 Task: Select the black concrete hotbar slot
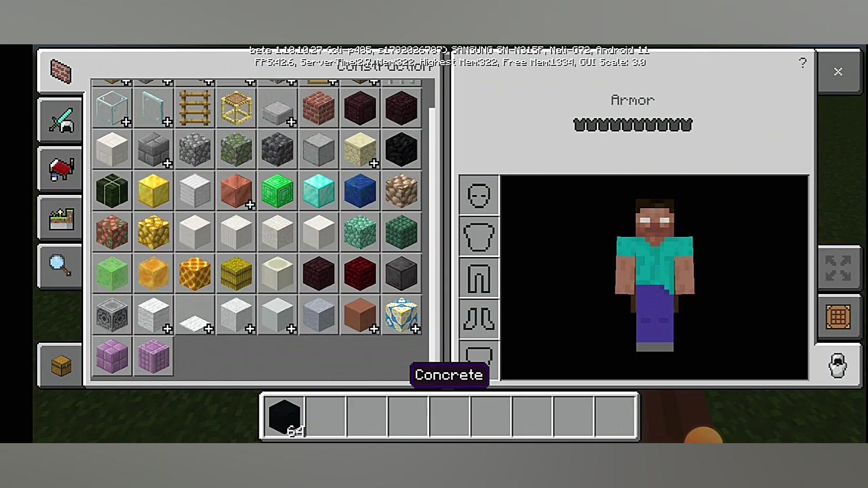pos(284,417)
